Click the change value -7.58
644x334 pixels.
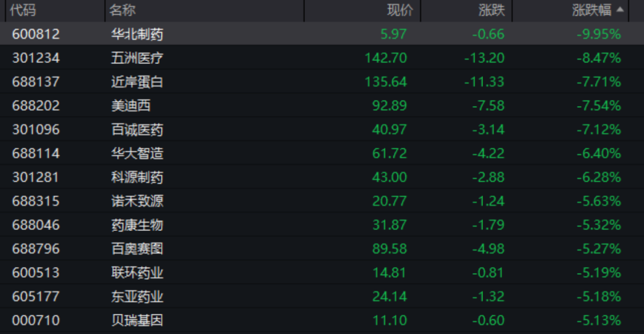[488, 105]
